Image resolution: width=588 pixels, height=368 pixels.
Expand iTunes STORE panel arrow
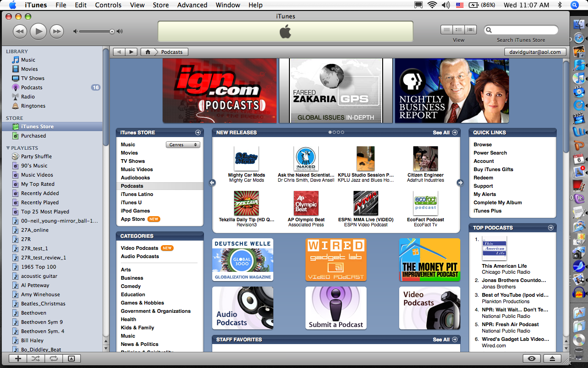coord(198,132)
